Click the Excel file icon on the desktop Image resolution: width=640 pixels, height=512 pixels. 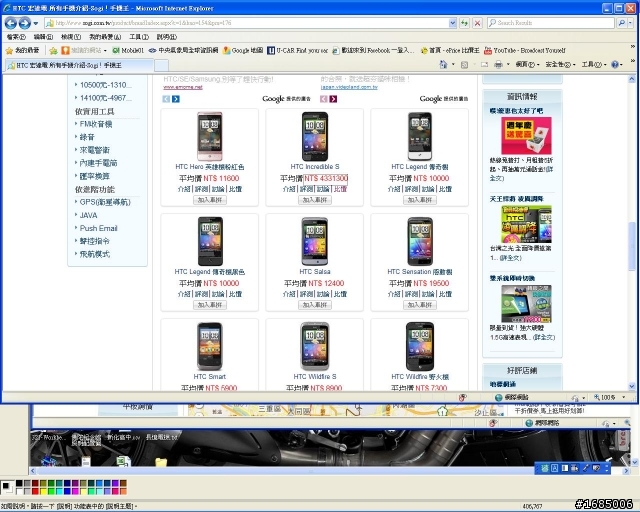click(122, 461)
